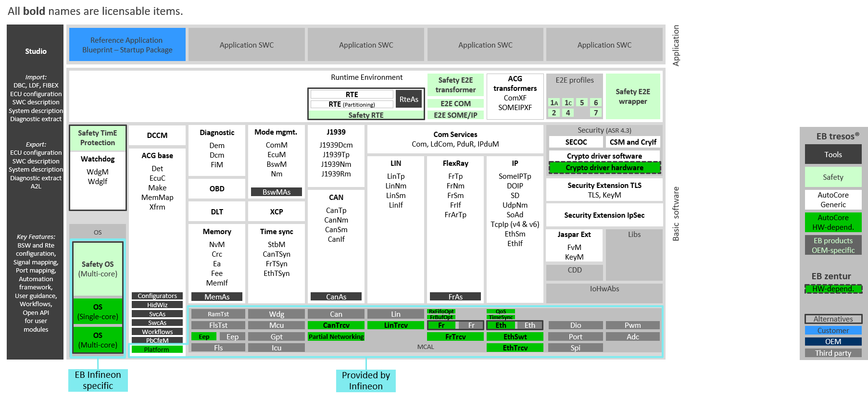Click the DLT block
This screenshot has height=398, width=868.
click(217, 212)
